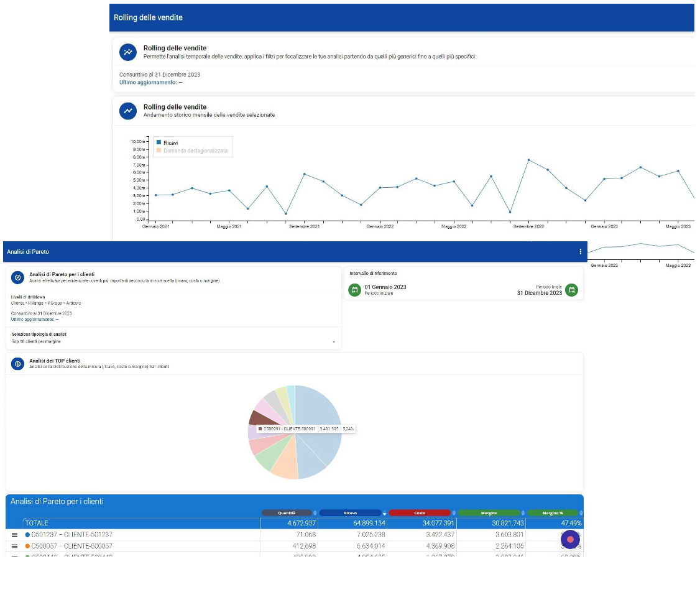Click the total Margine value 30.821.743
The width and height of the screenshot is (700, 592).
[507, 523]
